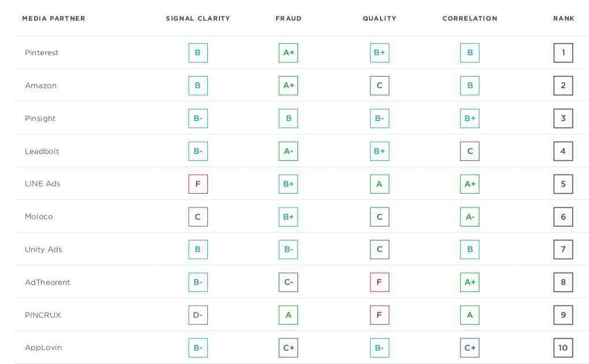Click the D- signal clarity grade for PINCRUX

pyautogui.click(x=198, y=315)
